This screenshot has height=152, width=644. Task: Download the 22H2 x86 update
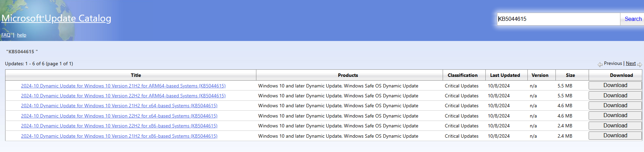click(615, 126)
